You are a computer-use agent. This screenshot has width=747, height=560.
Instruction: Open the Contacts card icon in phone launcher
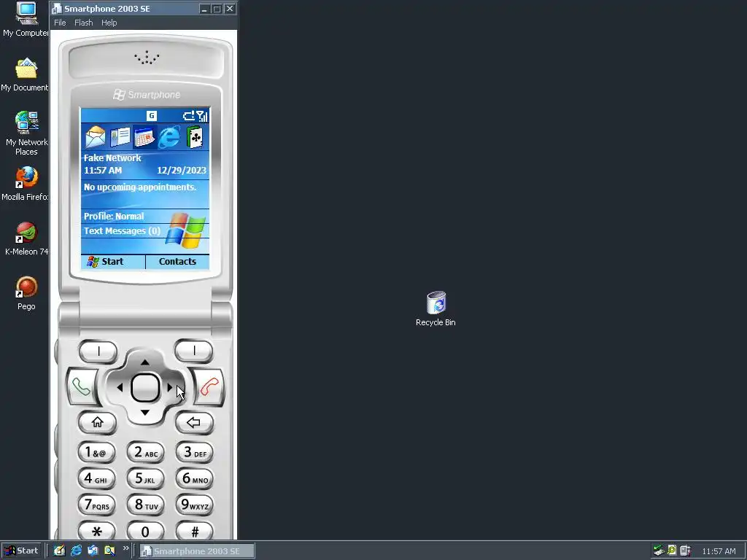[x=120, y=137]
